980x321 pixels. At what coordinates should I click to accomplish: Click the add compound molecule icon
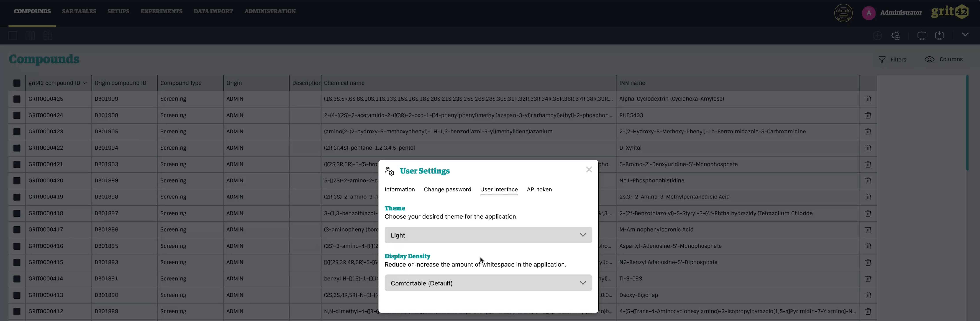(895, 36)
